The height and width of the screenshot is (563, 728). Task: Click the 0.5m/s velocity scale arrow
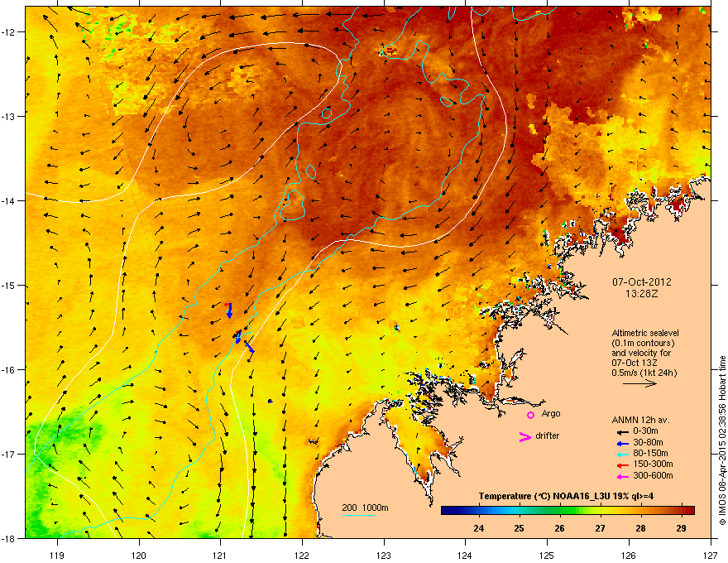pyautogui.click(x=639, y=383)
